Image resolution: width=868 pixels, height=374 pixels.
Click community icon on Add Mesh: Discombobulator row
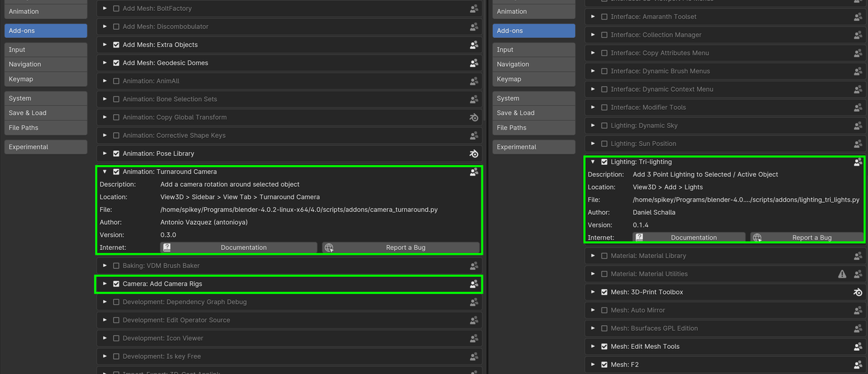tap(474, 27)
